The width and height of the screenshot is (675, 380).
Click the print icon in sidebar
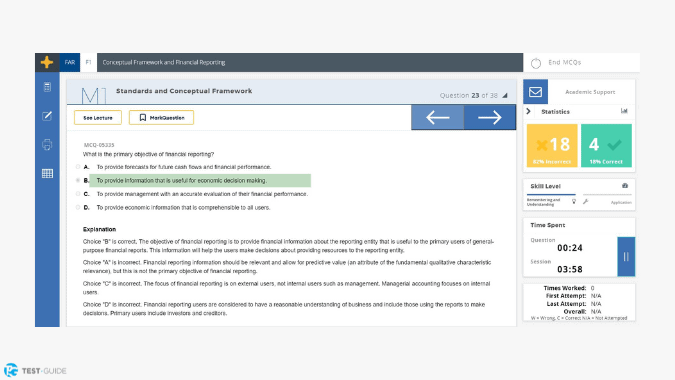[x=47, y=145]
